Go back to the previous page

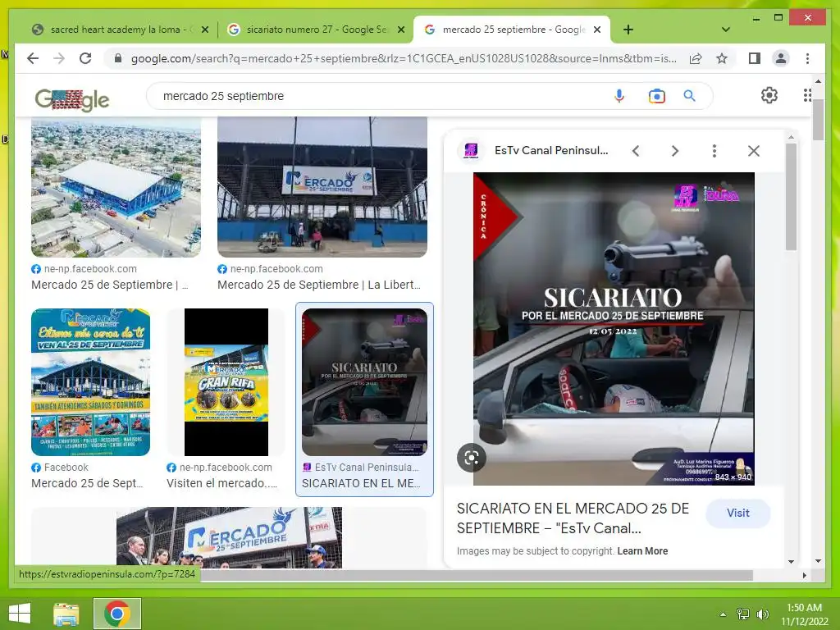coord(33,58)
